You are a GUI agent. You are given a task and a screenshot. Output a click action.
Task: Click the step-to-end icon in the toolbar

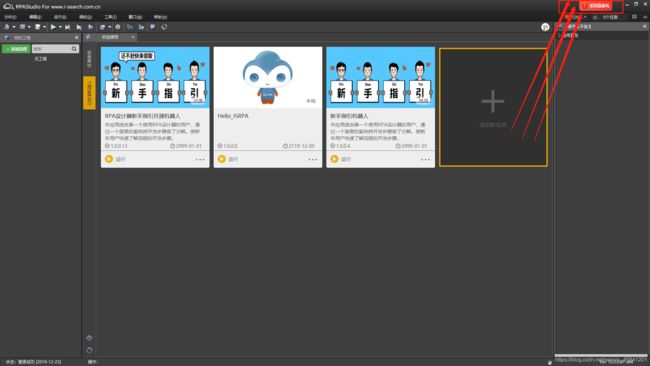click(68, 27)
